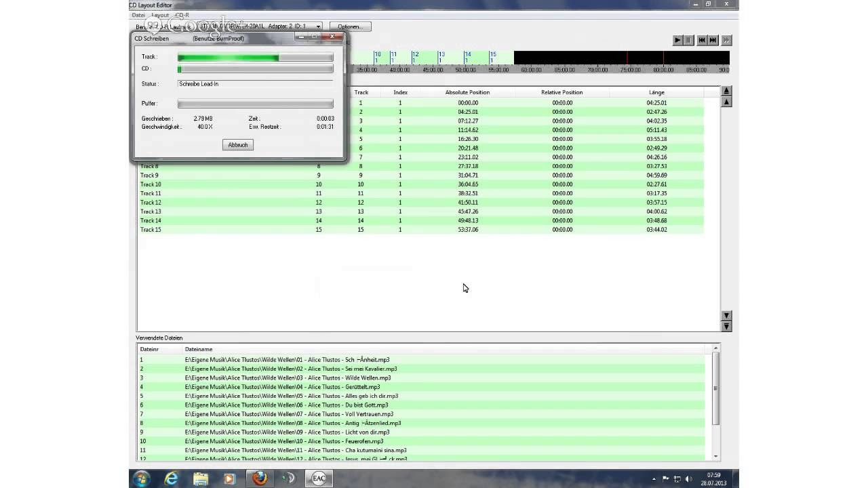This screenshot has width=868, height=488.
Task: Click the Puffer buffer bar
Action: [256, 104]
